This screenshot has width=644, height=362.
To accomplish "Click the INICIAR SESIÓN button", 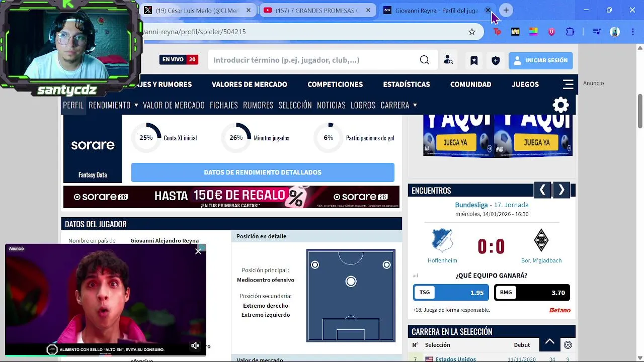I will click(x=540, y=60).
